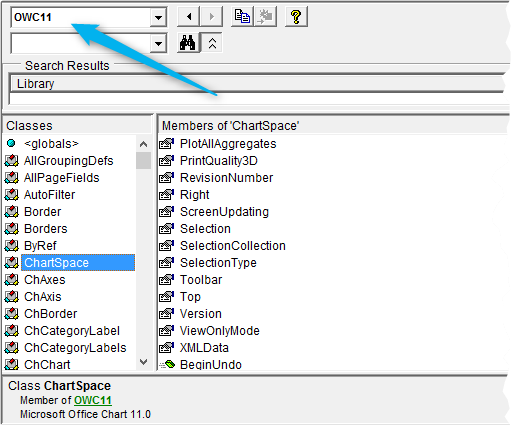Screen dimensions: 511x426
Task: Select the ChCategoryLabels class
Action: pyautogui.click(x=75, y=348)
